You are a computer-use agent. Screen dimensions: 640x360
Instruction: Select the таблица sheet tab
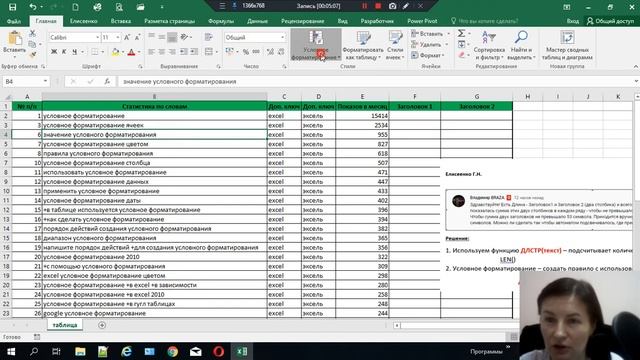(64, 325)
